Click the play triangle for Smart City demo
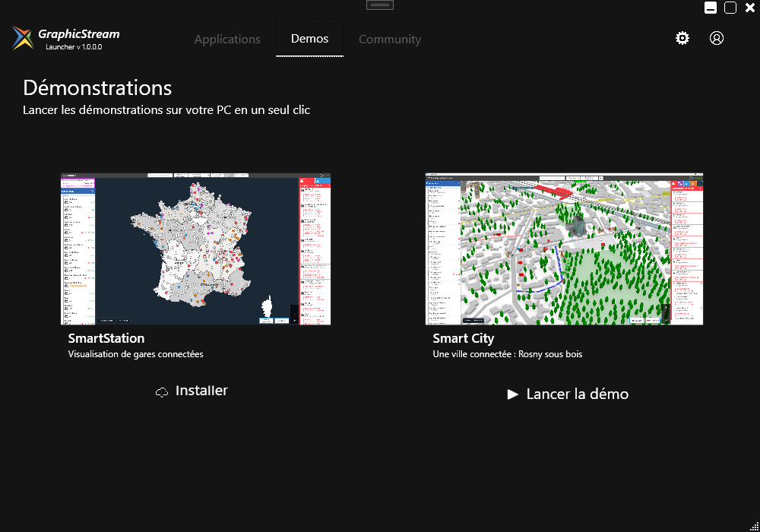 [x=512, y=394]
